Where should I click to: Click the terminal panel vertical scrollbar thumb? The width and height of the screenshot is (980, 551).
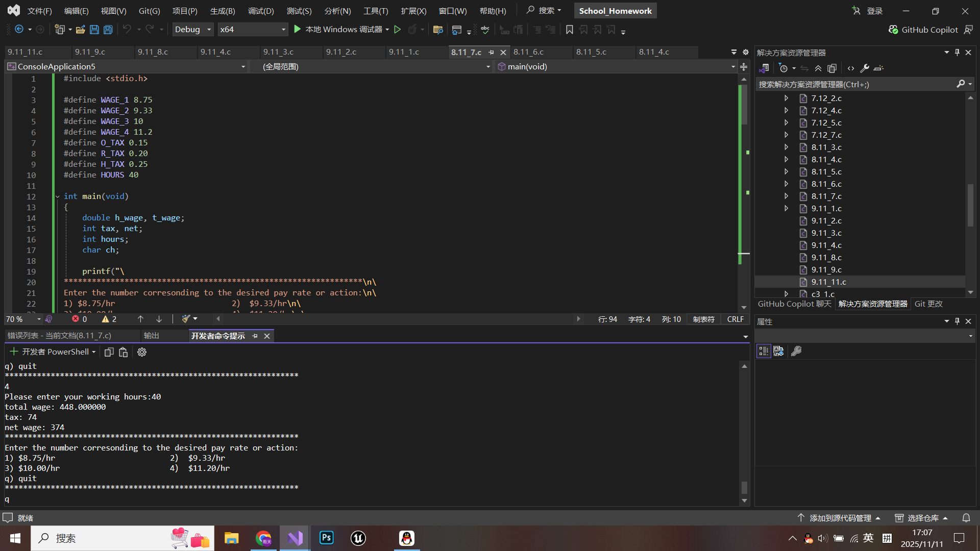[744, 487]
